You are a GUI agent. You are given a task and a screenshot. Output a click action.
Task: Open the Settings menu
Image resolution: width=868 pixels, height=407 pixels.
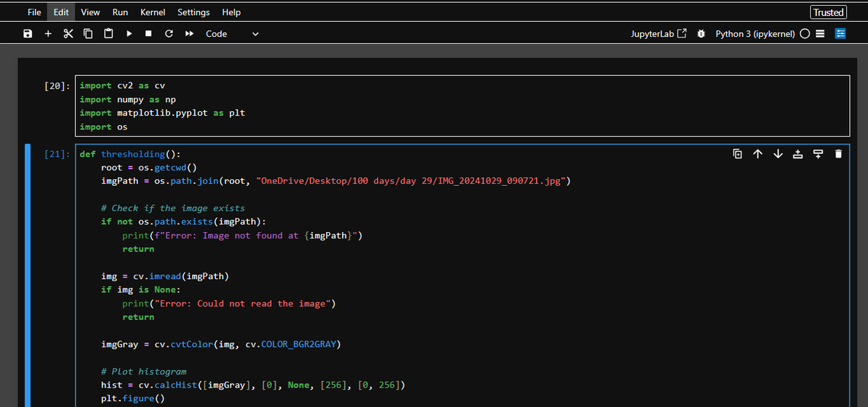click(193, 12)
